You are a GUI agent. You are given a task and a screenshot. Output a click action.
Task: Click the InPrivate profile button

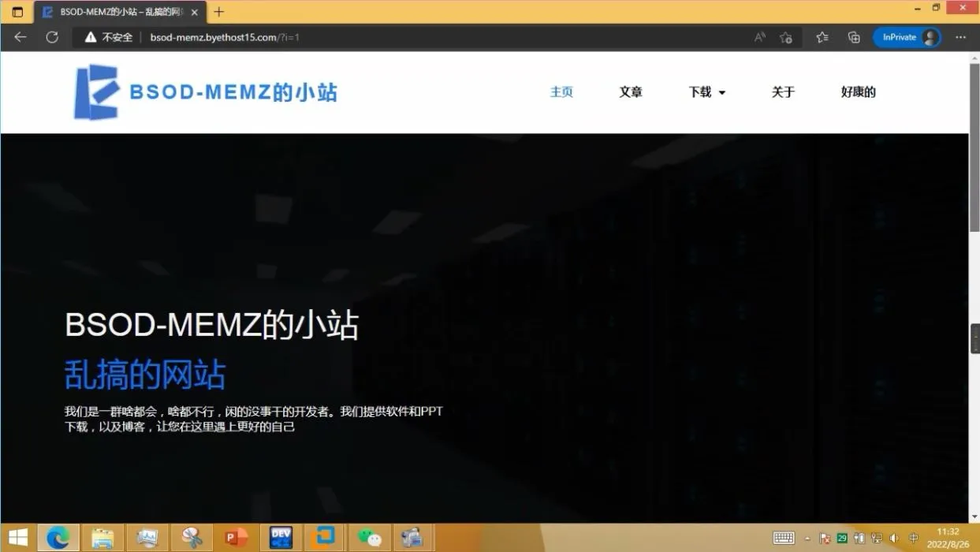point(907,37)
